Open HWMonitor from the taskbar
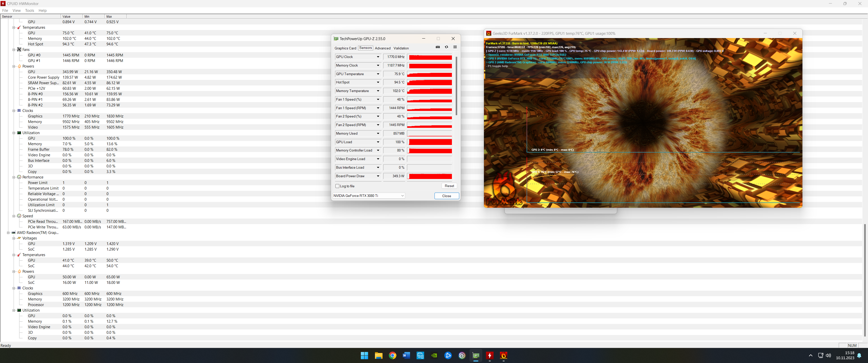The width and height of the screenshot is (868, 363). pos(490,355)
